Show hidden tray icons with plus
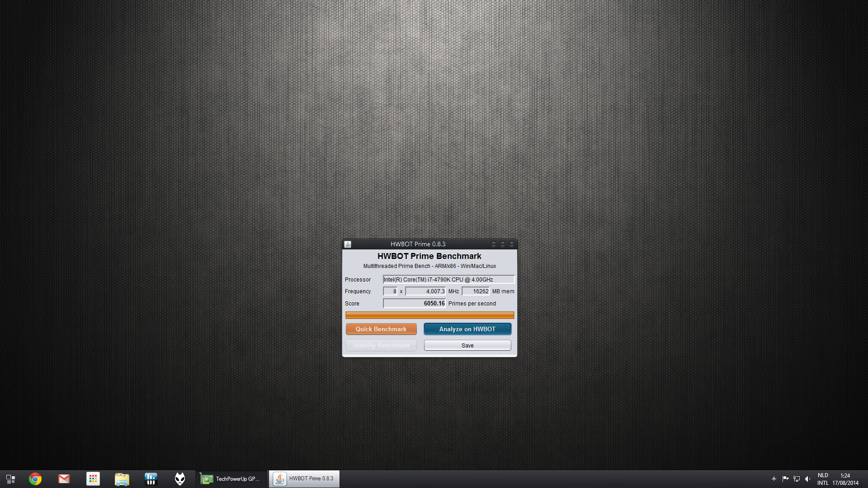 [774, 479]
